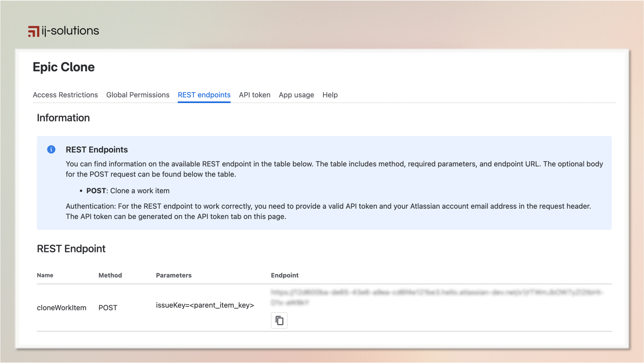Click the 'POST: Clone a work item' bullet
The height and width of the screenshot is (363, 644).
pos(128,191)
